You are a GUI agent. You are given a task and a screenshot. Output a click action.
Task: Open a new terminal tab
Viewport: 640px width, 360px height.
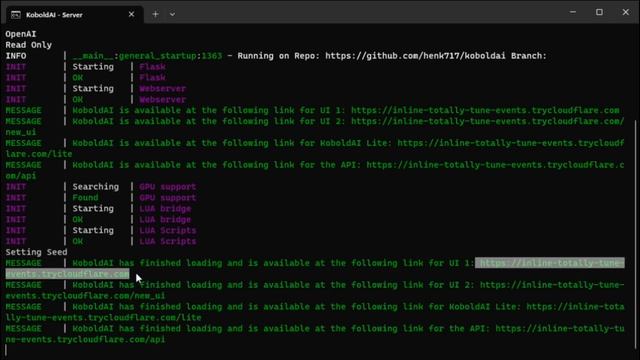coord(155,14)
